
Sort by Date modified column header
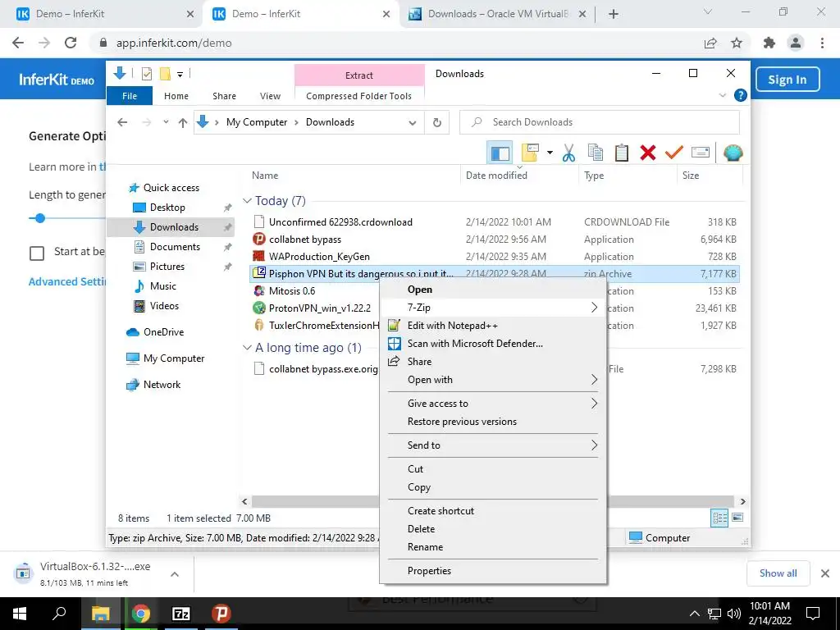point(496,176)
